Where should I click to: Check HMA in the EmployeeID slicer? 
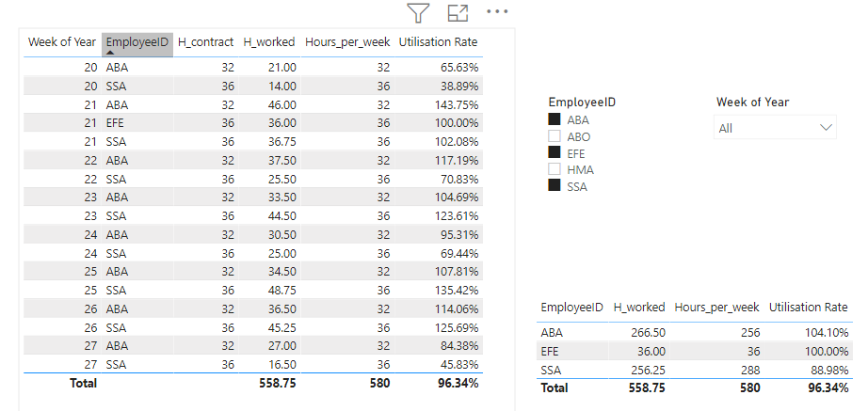pyautogui.click(x=555, y=169)
